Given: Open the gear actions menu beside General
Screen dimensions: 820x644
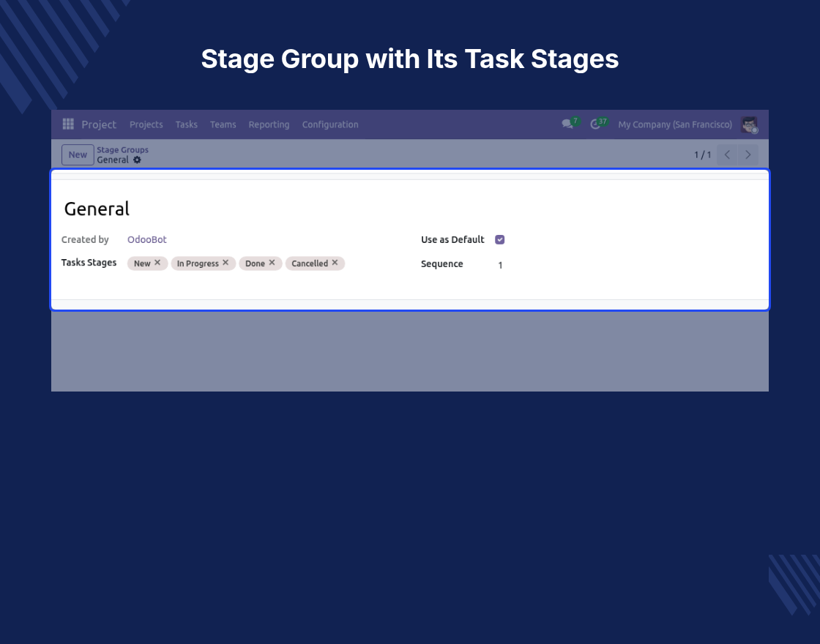Looking at the screenshot, I should pos(137,160).
